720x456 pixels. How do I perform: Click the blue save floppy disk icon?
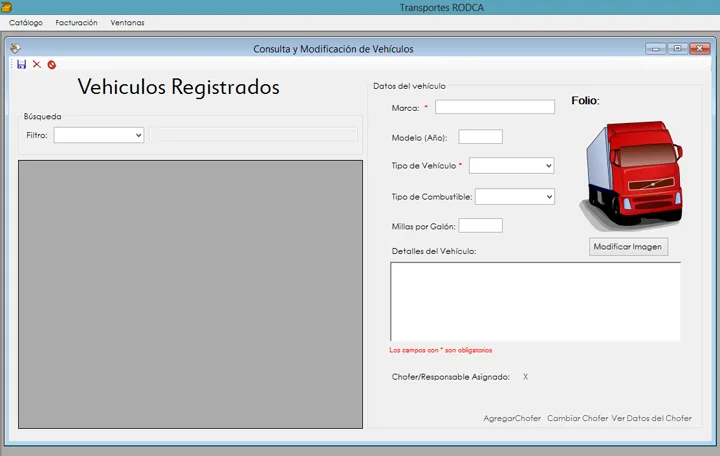point(22,64)
